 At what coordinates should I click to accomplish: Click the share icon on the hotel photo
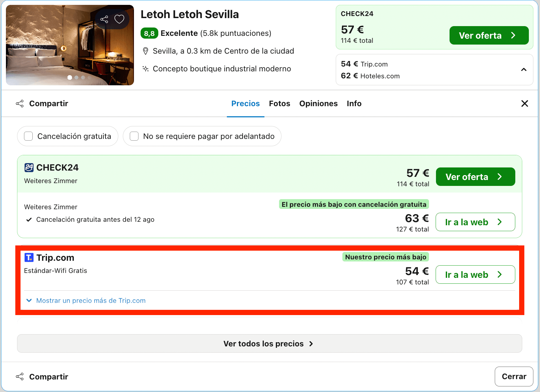(x=104, y=19)
